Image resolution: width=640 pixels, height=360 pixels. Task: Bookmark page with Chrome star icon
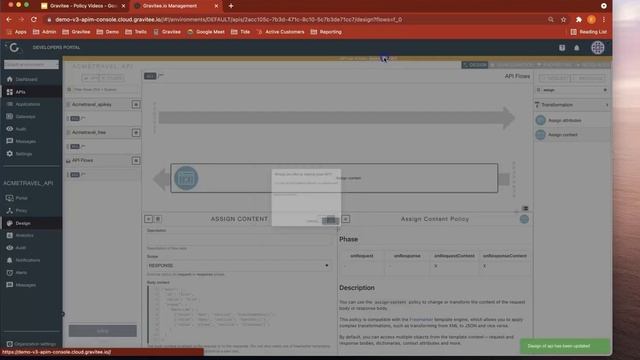pyautogui.click(x=564, y=20)
